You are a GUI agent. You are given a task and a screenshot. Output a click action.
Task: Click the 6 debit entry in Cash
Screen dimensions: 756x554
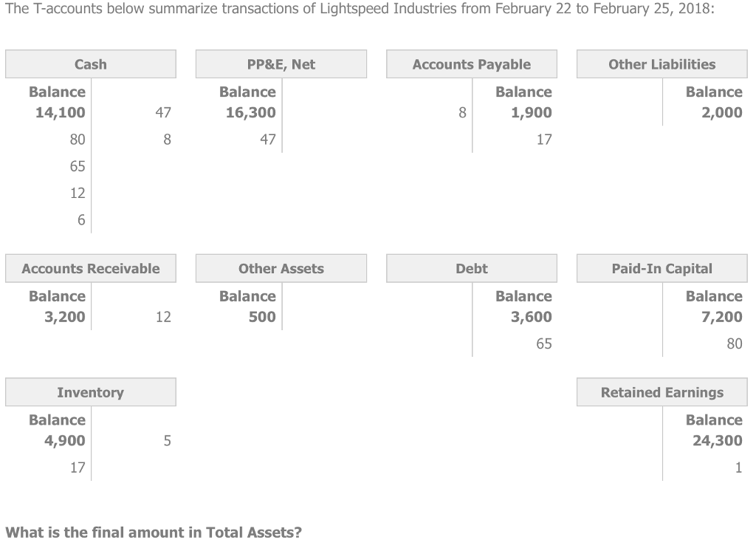(x=81, y=220)
